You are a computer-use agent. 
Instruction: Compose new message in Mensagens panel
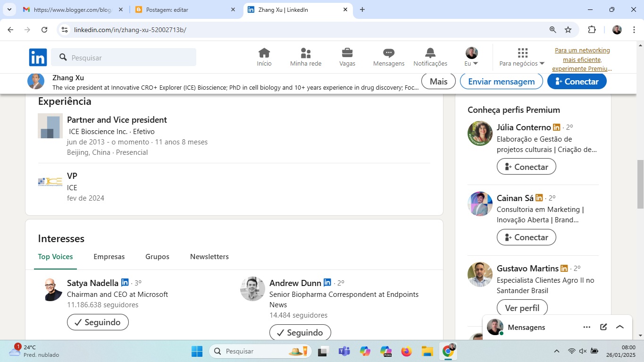click(603, 327)
